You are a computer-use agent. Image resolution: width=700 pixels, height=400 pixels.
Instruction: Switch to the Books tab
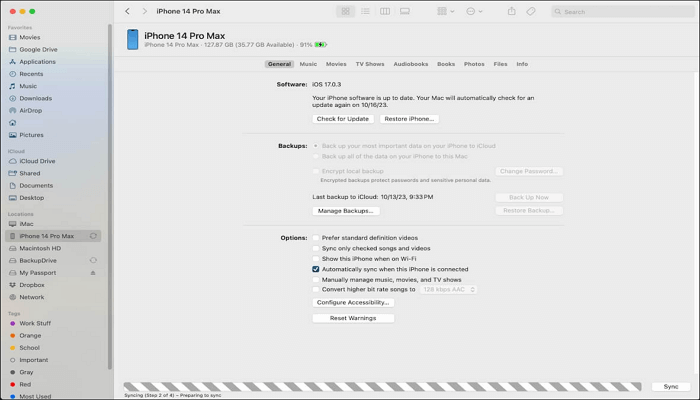tap(446, 64)
